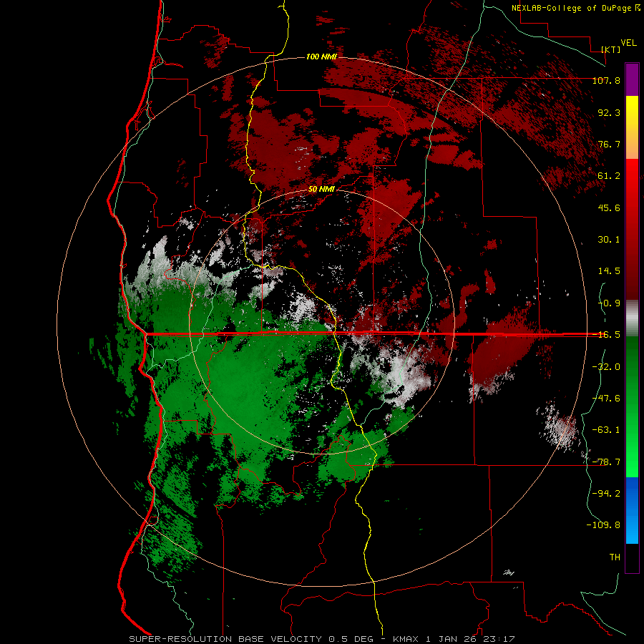644x644 pixels.
Task: Click the "45.6" legend value
Action: click(x=609, y=208)
